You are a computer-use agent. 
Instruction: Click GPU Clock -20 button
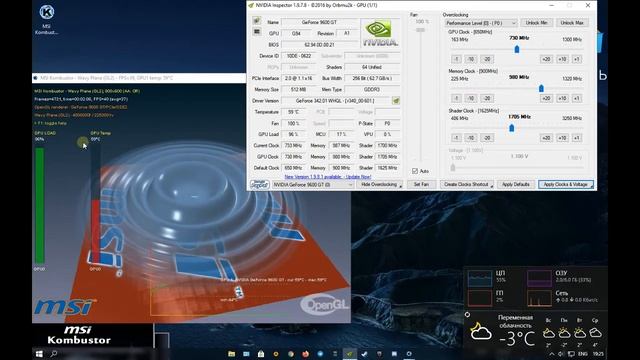point(487,59)
